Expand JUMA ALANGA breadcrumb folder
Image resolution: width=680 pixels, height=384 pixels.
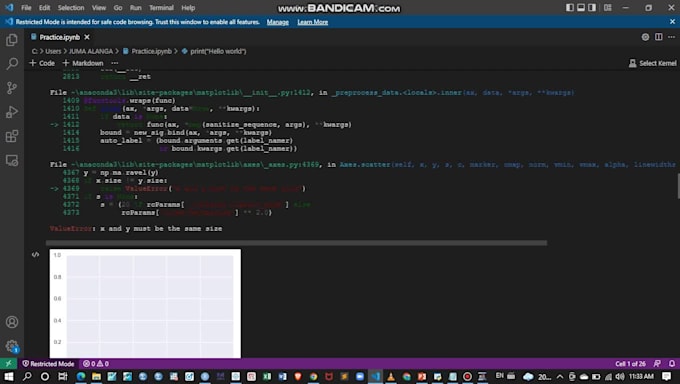click(x=91, y=51)
